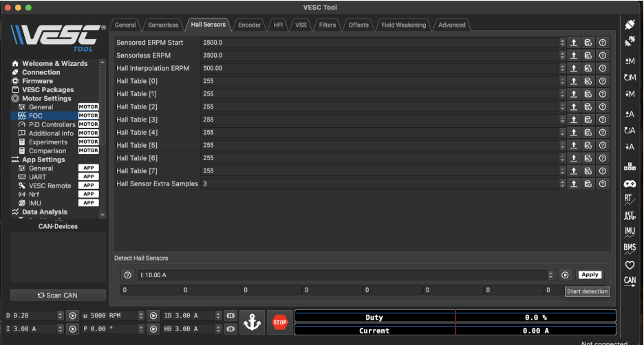
Task: Run current I 3.00 A play button
Action: tap(72, 329)
